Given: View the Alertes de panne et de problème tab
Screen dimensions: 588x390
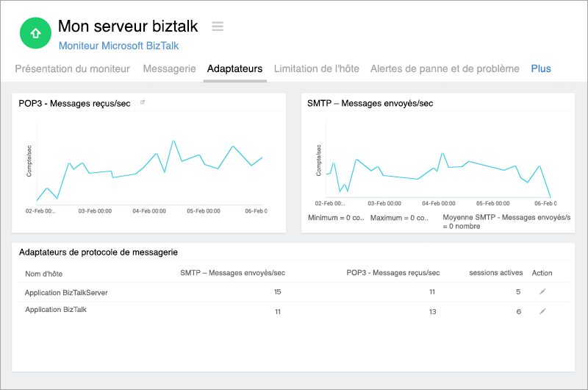Looking at the screenshot, I should (x=445, y=68).
